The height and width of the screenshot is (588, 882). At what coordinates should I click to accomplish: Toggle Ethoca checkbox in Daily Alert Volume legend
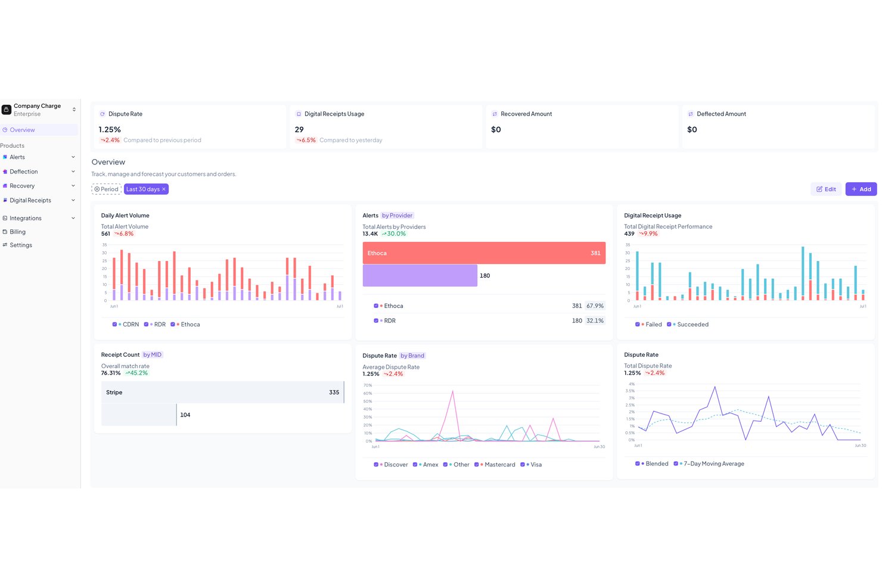click(173, 325)
